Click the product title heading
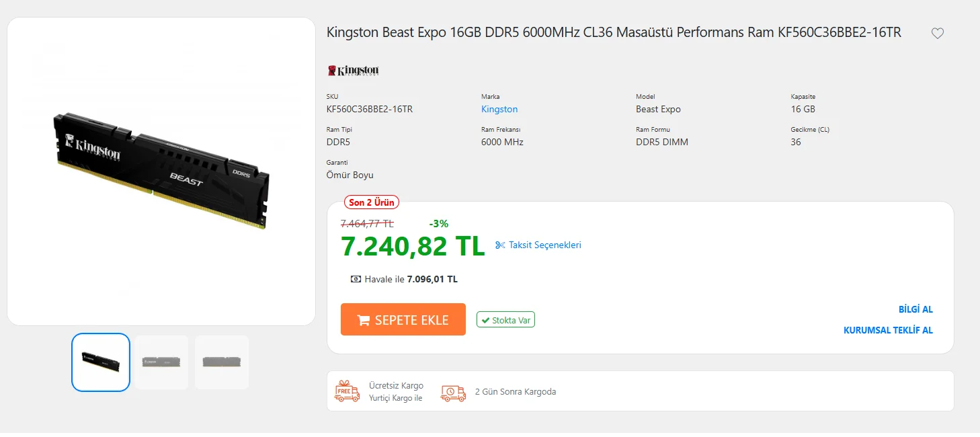This screenshot has height=437, width=980. [x=613, y=32]
